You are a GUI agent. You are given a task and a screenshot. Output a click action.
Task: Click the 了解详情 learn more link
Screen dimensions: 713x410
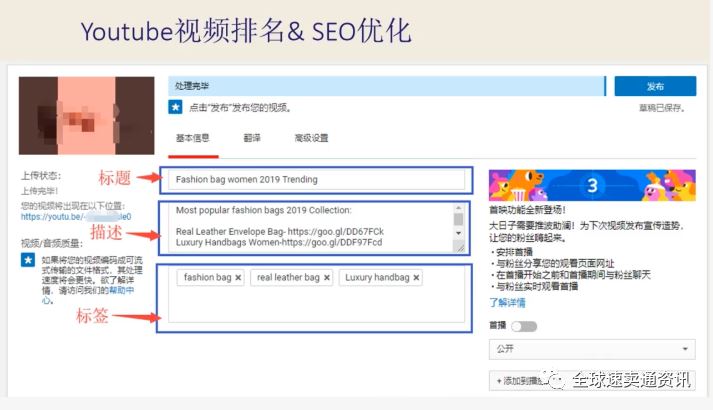[507, 303]
